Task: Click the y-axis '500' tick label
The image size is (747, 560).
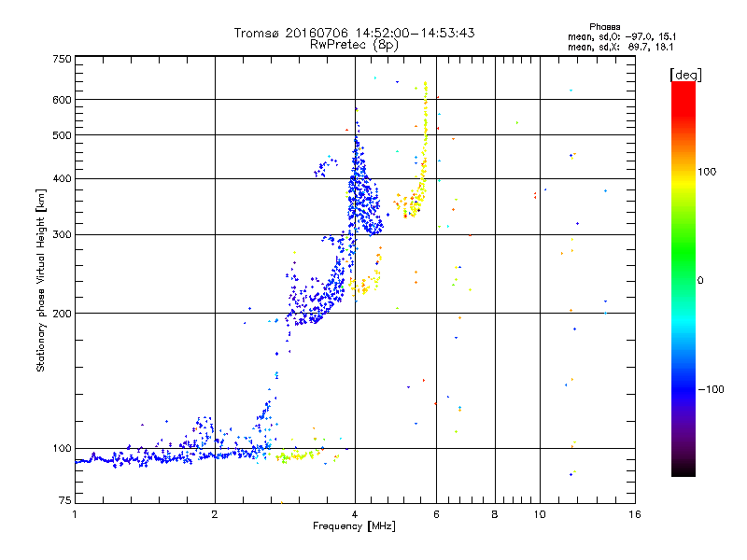Action: coord(62,135)
